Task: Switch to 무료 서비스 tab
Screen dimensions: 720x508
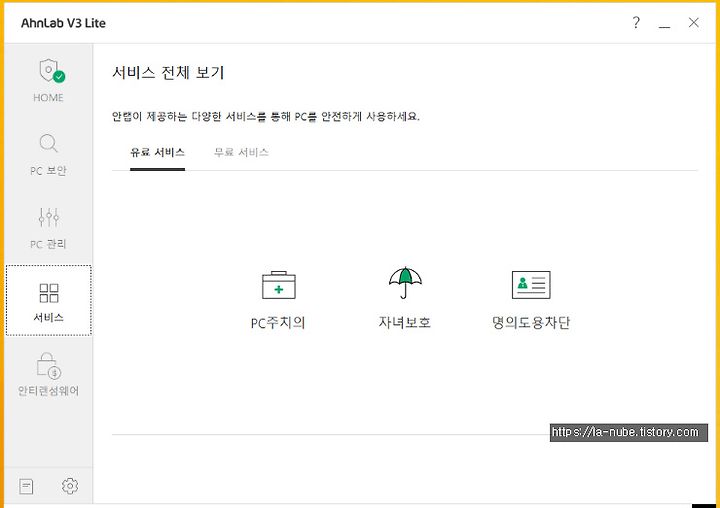Action: coord(241,152)
